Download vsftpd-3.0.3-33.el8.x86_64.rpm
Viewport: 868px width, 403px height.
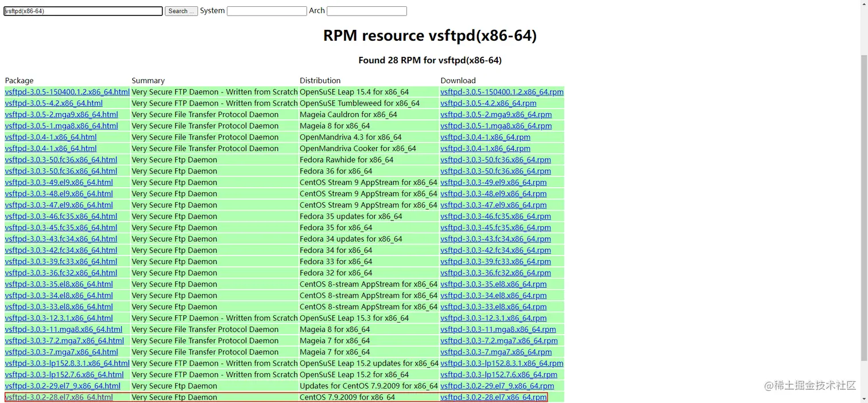pyautogui.click(x=493, y=307)
